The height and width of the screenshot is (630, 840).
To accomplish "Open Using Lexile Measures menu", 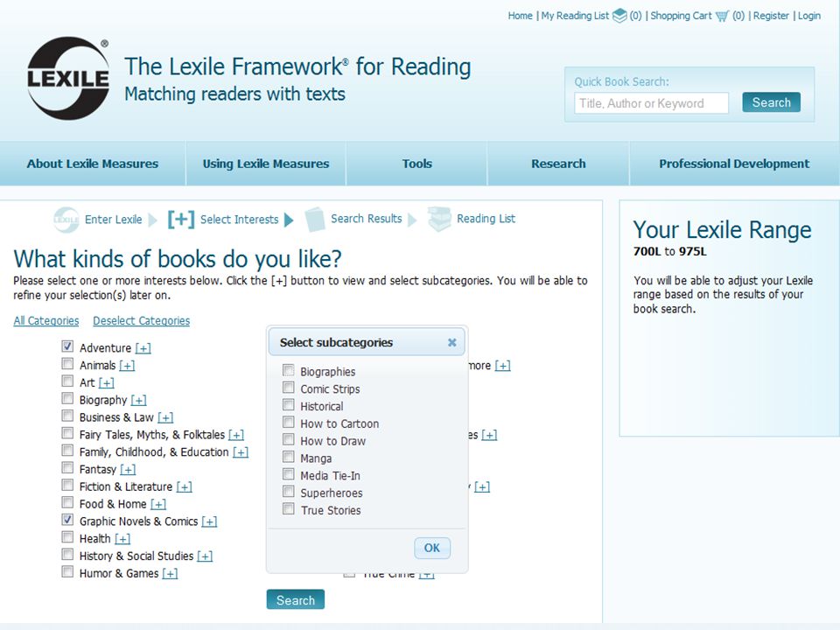I will (266, 164).
